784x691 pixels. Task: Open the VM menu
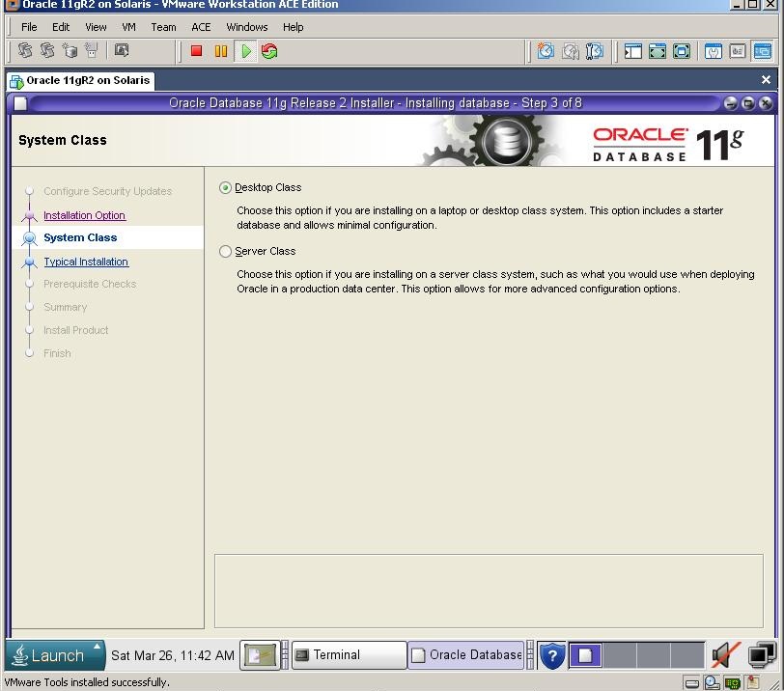click(127, 27)
